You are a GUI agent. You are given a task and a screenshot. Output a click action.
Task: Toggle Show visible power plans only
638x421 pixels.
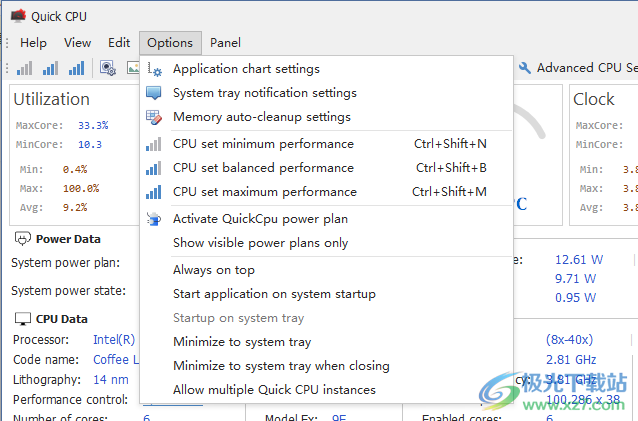pos(326,243)
